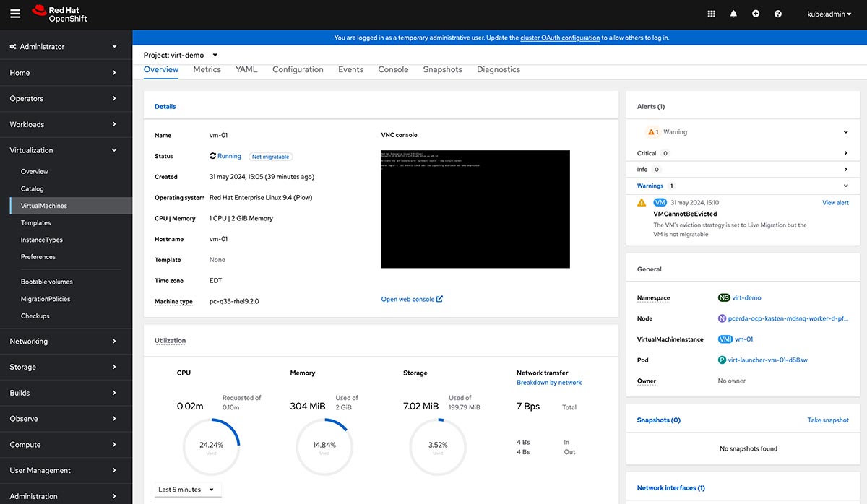Click the NS namespace badge icon
This screenshot has height=504, width=867.
[723, 297]
